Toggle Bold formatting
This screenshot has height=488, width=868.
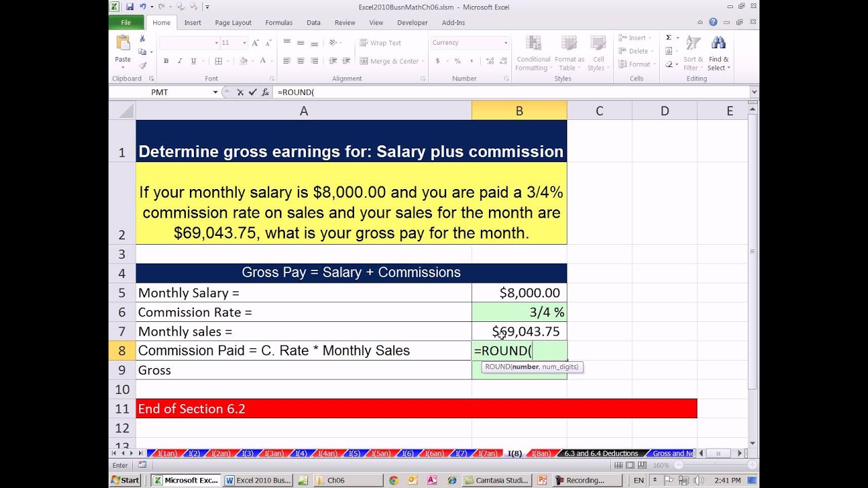click(165, 61)
